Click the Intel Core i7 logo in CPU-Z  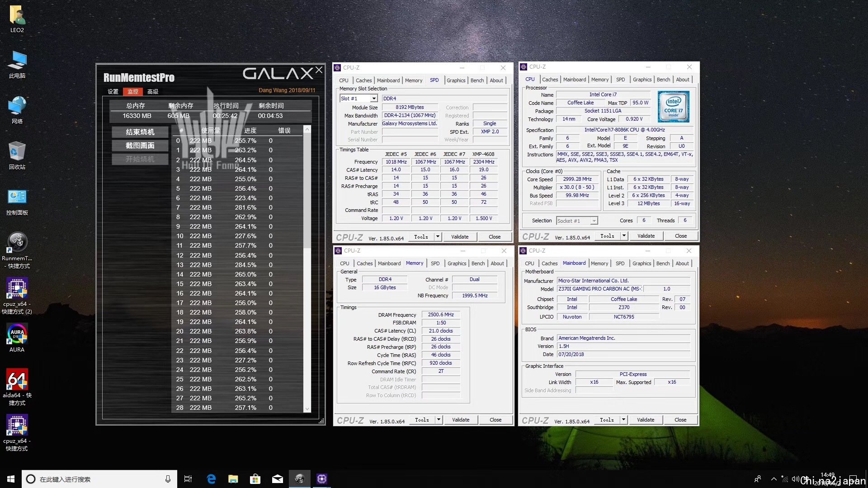674,106
